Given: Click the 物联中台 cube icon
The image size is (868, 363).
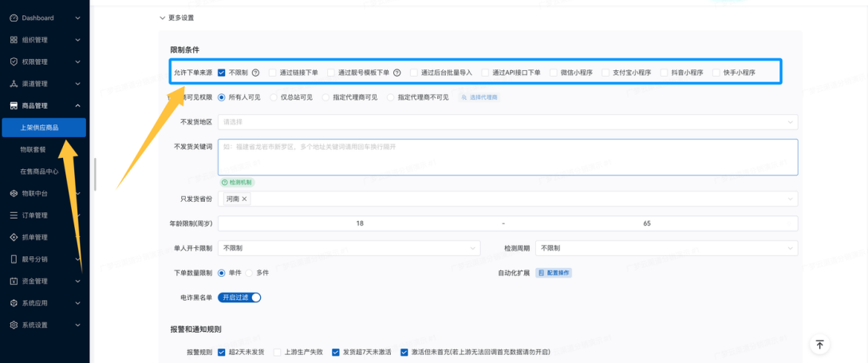Looking at the screenshot, I should coord(14,194).
